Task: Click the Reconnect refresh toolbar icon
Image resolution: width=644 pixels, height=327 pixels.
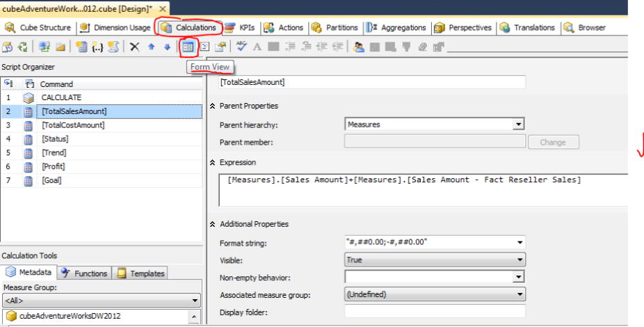Action: (22, 47)
